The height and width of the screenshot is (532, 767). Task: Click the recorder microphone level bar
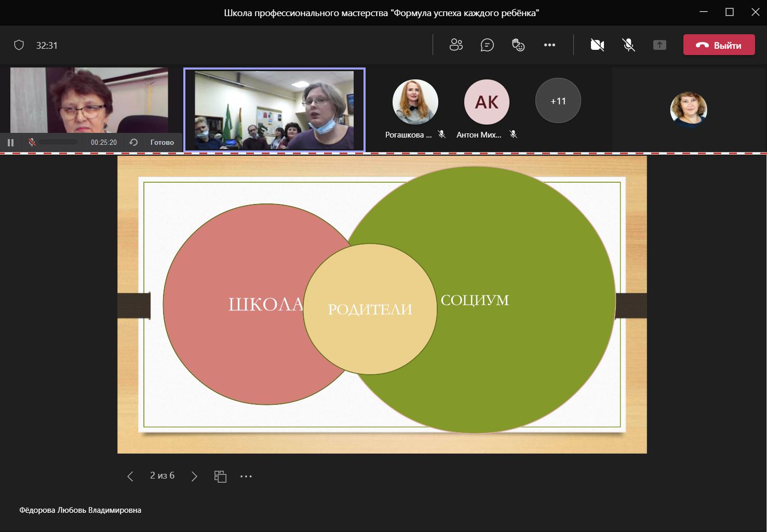(x=58, y=142)
